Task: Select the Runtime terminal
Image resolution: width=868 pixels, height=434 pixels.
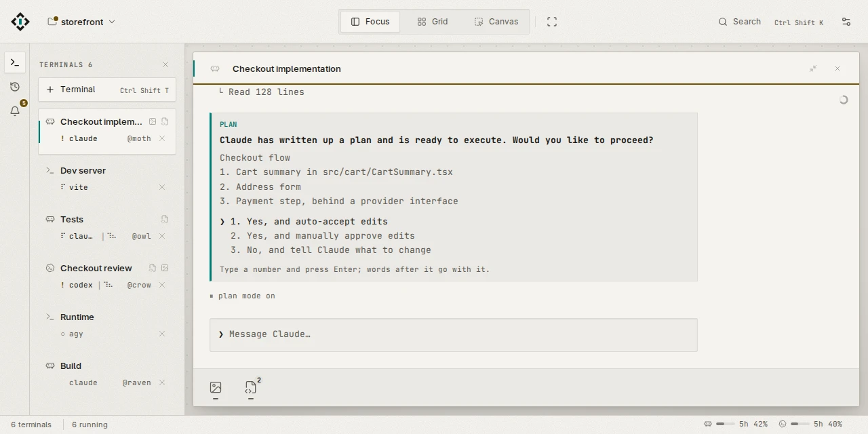Action: point(107,325)
